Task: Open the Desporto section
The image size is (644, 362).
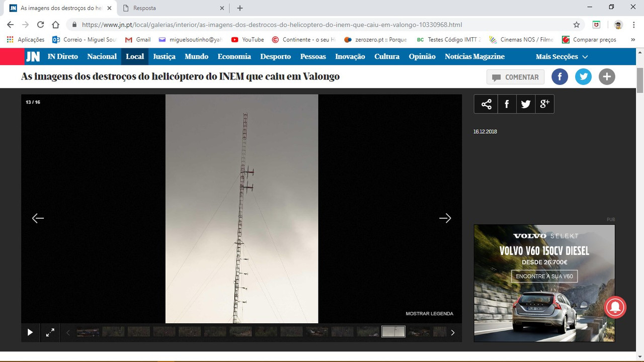Action: [x=276, y=57]
